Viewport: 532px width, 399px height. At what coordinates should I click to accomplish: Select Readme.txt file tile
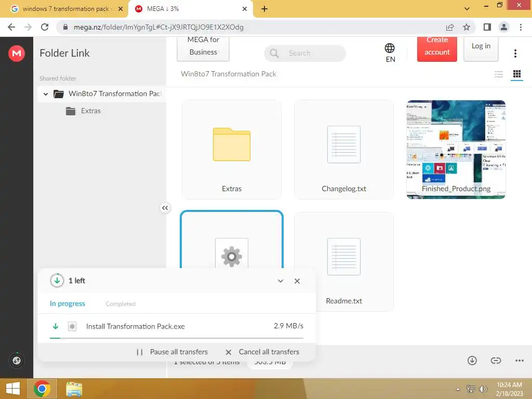(x=344, y=262)
